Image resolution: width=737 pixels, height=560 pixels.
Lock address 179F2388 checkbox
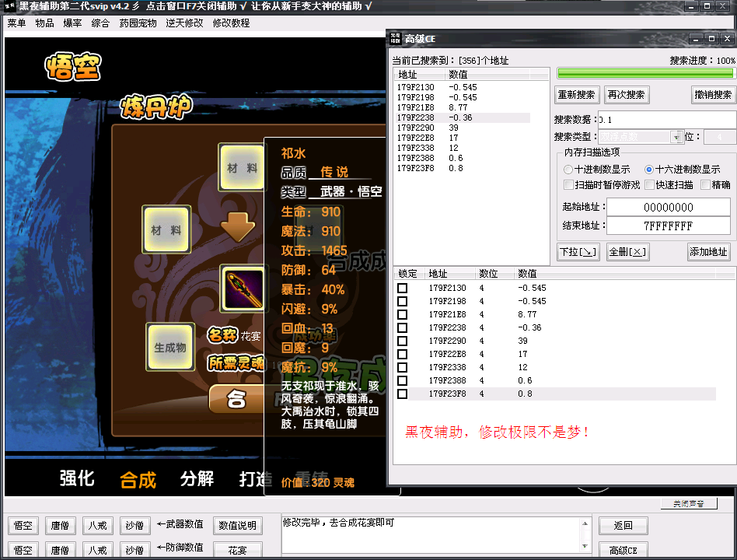coord(403,380)
